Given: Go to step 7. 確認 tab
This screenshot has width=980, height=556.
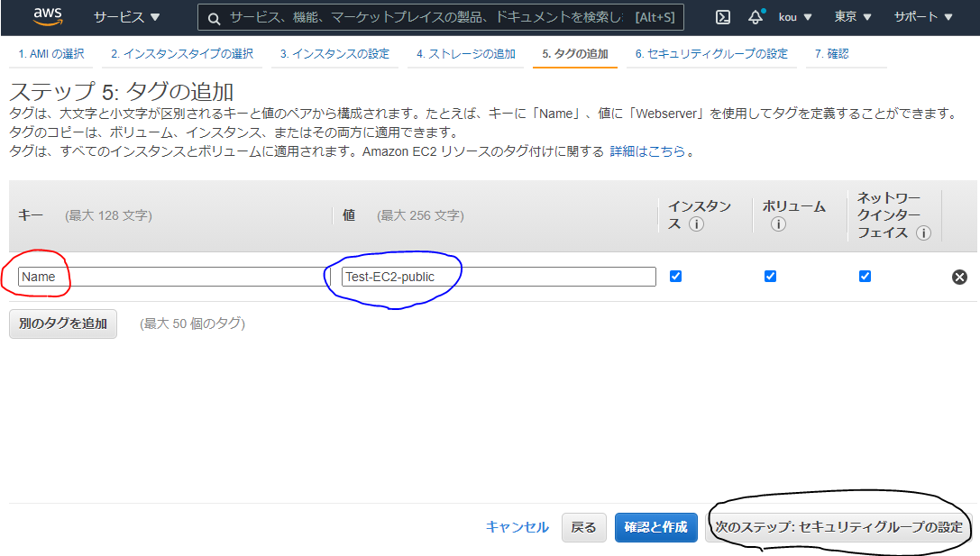Looking at the screenshot, I should click(832, 54).
